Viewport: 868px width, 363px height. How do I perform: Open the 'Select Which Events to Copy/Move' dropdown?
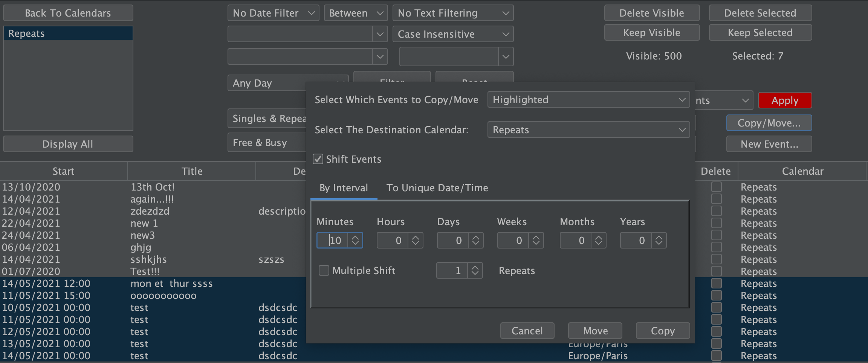588,99
